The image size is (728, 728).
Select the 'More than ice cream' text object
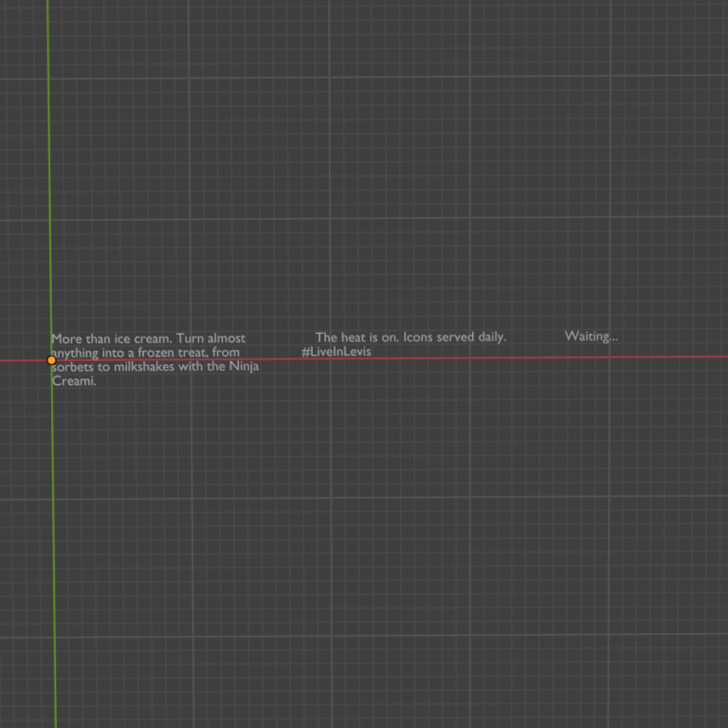155,359
